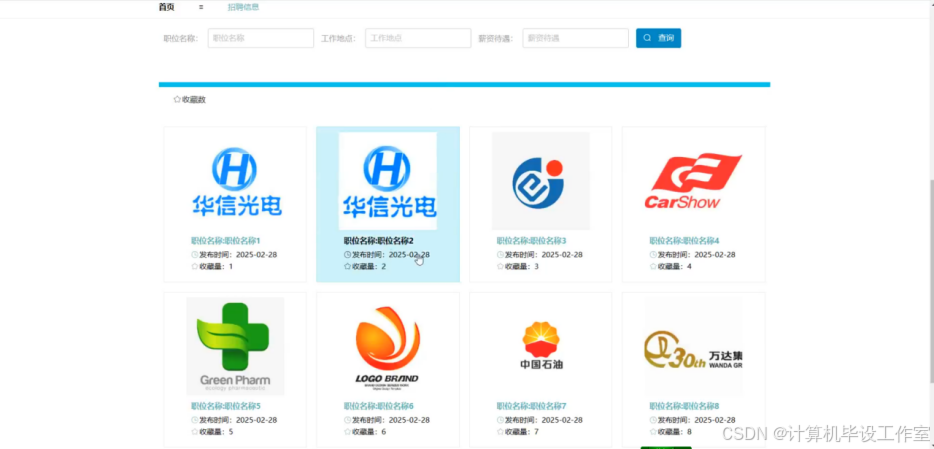Click the clock icon on 职位名称2 card
Viewport: 934px width, 449px height.
click(x=347, y=255)
